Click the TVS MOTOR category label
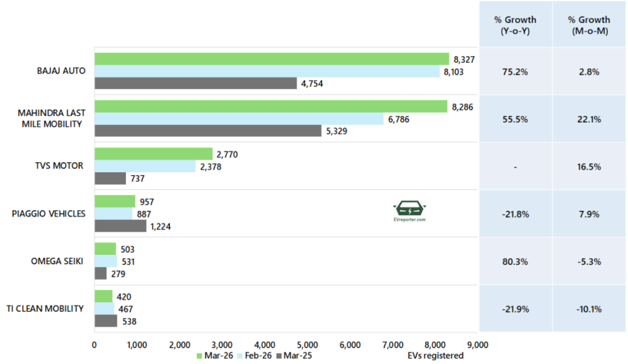The height and width of the screenshot is (364, 628). 61,166
